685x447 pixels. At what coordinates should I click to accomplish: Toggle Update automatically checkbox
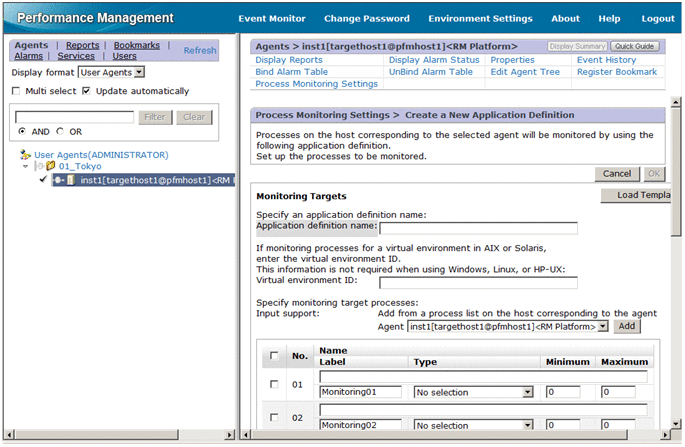[86, 91]
